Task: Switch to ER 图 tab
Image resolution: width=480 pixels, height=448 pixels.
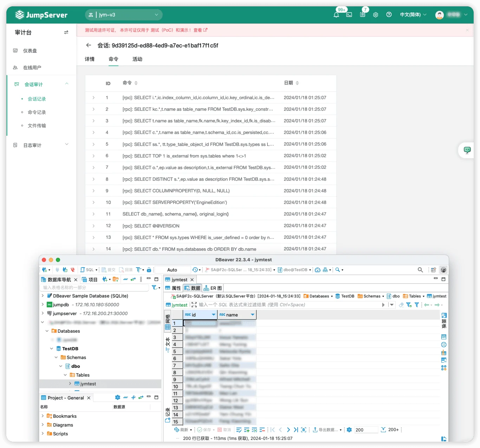Action: click(x=213, y=288)
